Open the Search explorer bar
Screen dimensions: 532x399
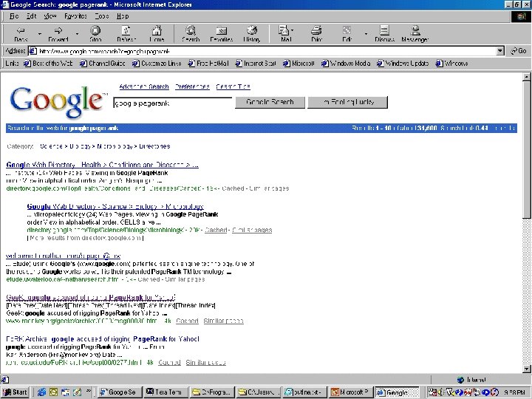point(191,34)
